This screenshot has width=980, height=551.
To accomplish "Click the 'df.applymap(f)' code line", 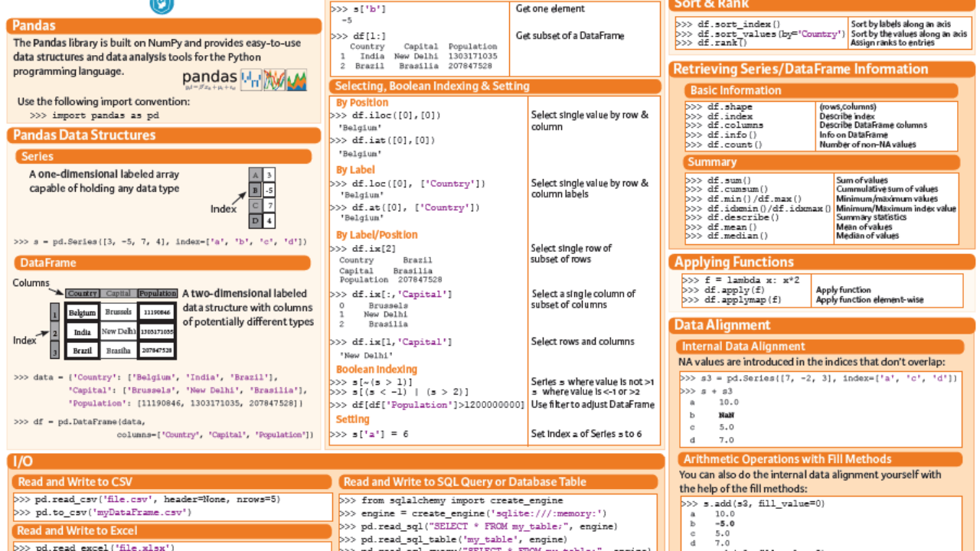I will (732, 300).
